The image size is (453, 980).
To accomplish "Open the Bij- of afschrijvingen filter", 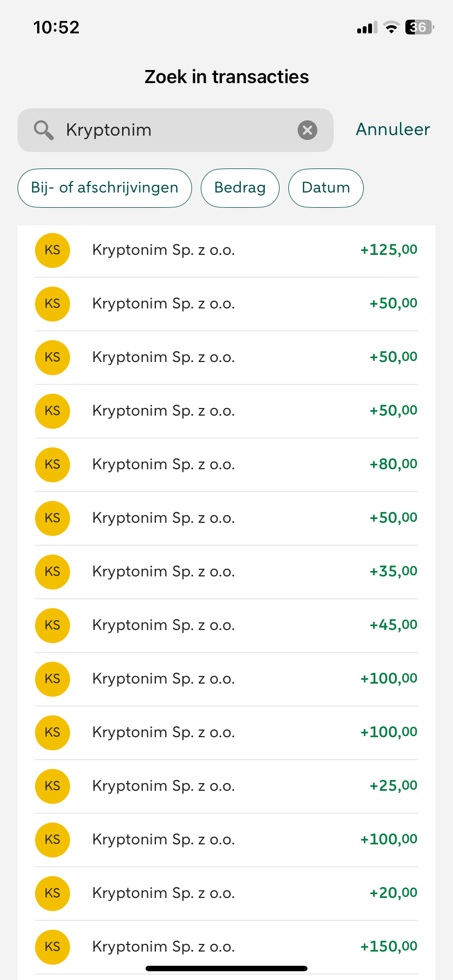I will [x=104, y=188].
